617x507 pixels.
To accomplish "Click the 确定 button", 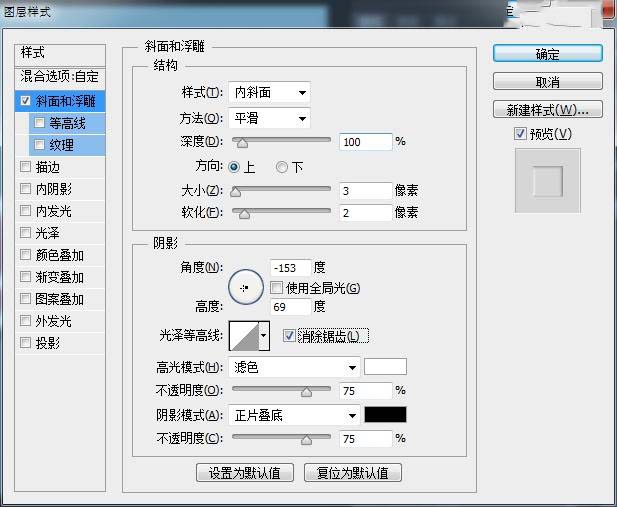I will point(547,53).
